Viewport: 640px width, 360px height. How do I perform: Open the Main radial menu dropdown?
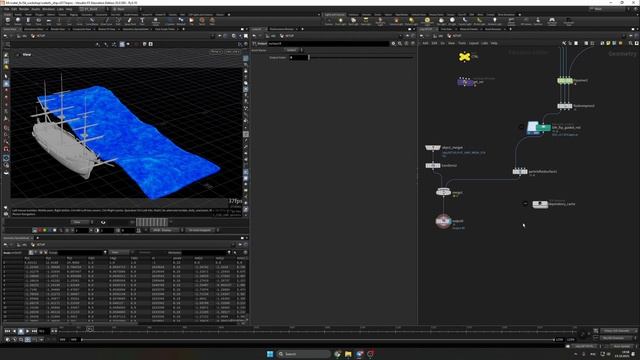(x=124, y=9)
